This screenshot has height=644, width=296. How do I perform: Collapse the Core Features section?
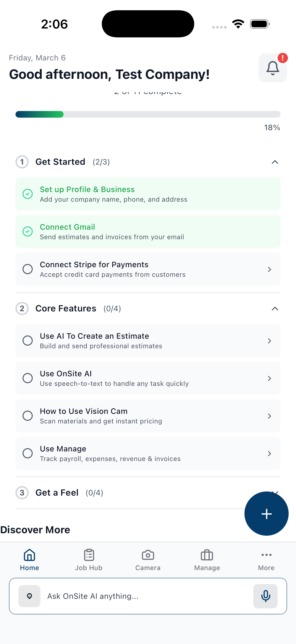[275, 309]
